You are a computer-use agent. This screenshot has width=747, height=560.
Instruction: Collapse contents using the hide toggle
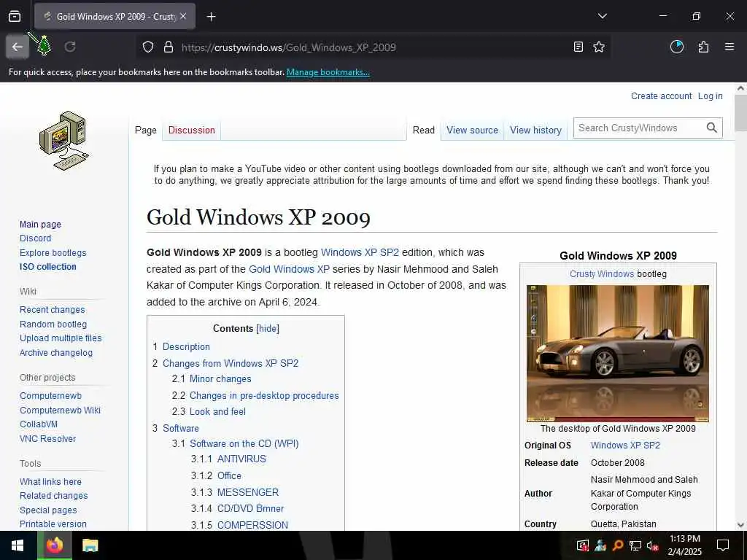click(268, 329)
